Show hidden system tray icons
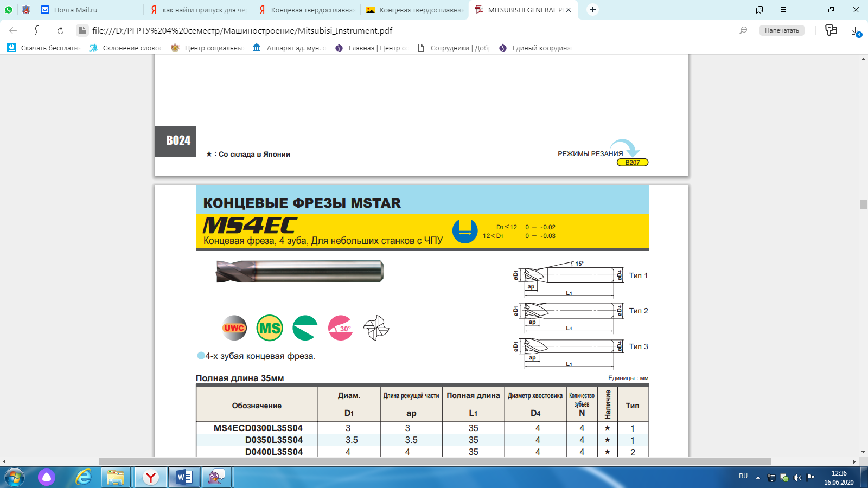 [x=758, y=478]
